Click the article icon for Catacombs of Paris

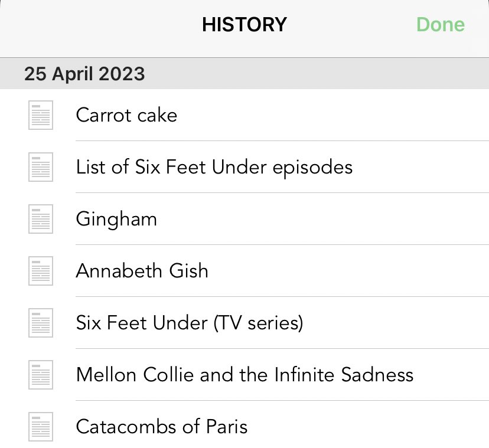point(41,427)
